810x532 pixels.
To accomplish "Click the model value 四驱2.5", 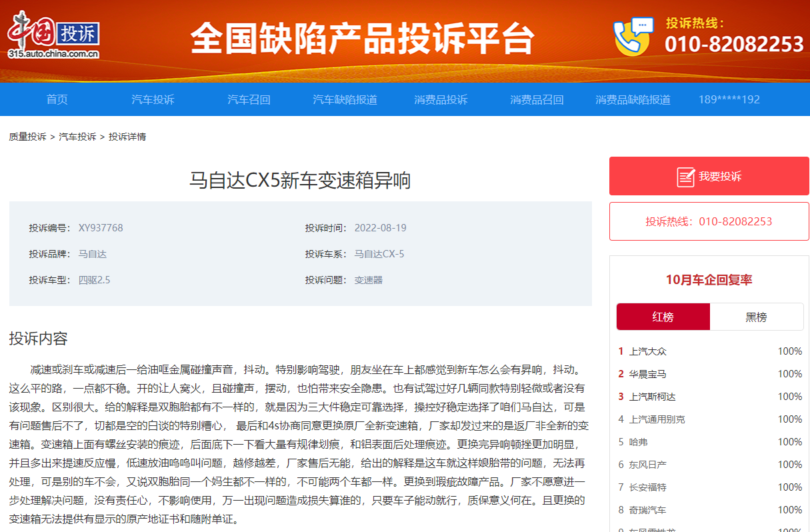I will (x=94, y=280).
